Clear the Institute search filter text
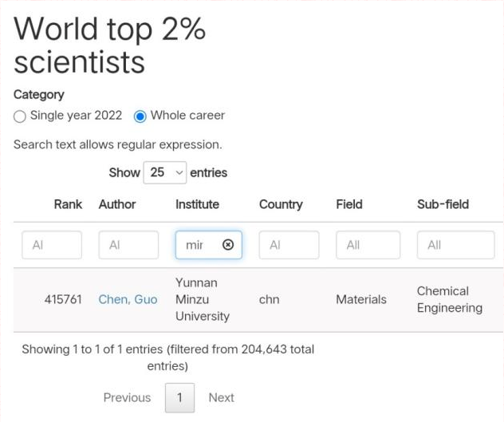The image size is (504, 422). (228, 245)
